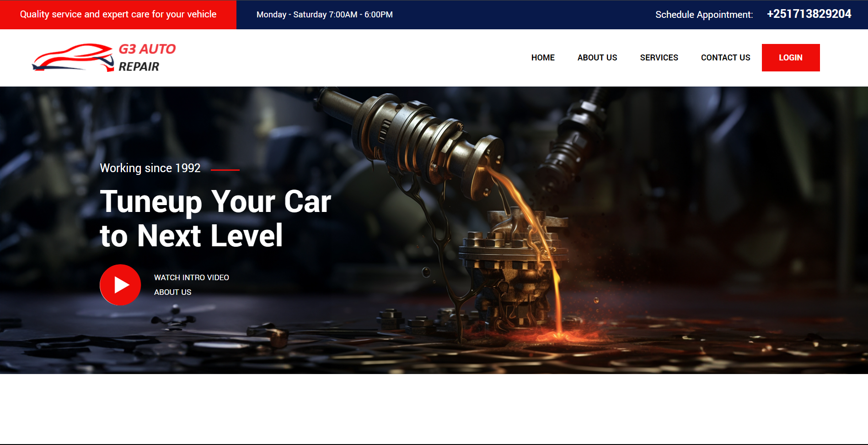Screen dimensions: 868x445
Task: Click the G3 AUTO brand text
Action: tap(147, 49)
